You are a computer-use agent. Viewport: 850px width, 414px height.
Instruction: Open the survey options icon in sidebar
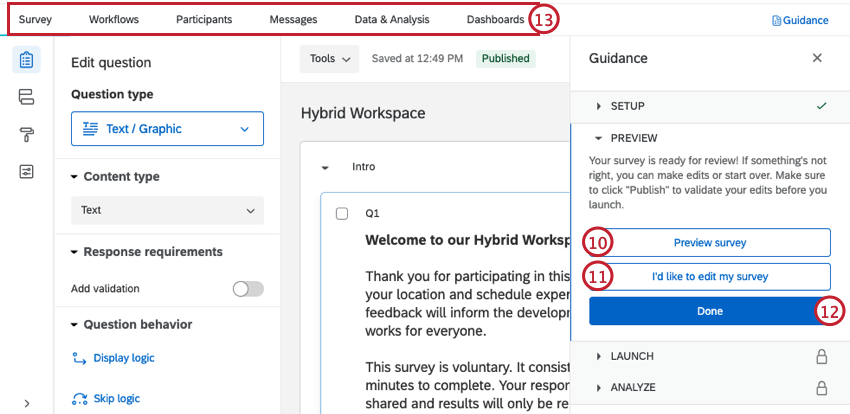pyautogui.click(x=26, y=171)
